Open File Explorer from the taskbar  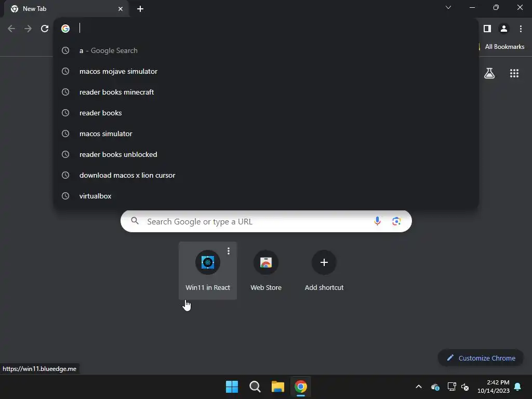(x=278, y=387)
